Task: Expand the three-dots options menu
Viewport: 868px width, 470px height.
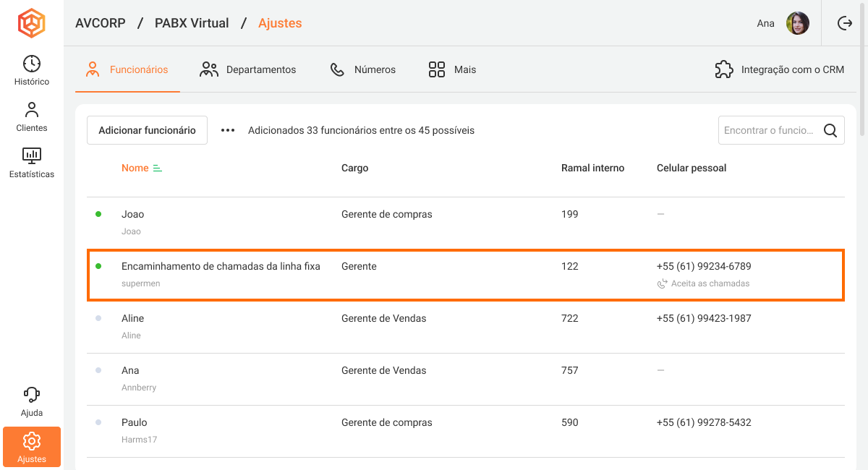Action: coord(228,131)
